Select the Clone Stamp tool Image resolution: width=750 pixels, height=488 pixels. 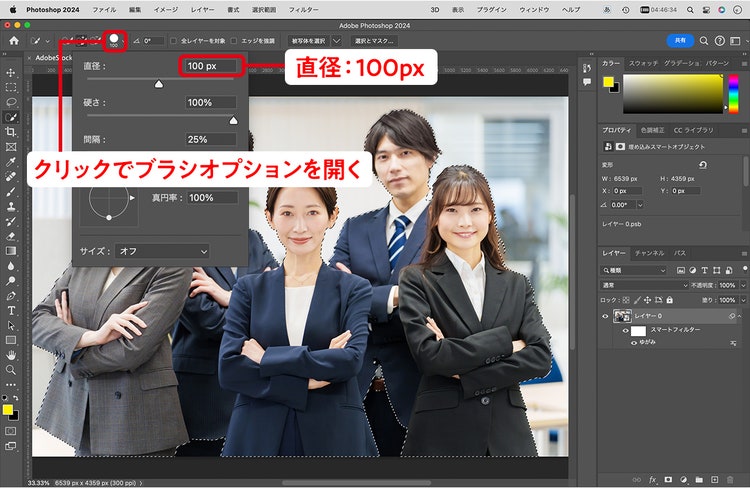tap(11, 207)
